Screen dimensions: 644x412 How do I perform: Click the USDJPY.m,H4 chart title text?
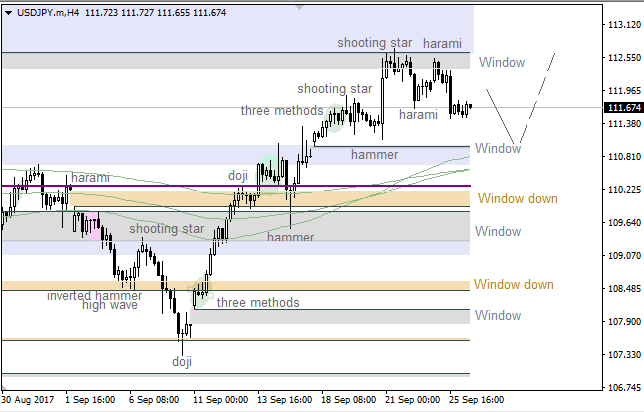50,10
